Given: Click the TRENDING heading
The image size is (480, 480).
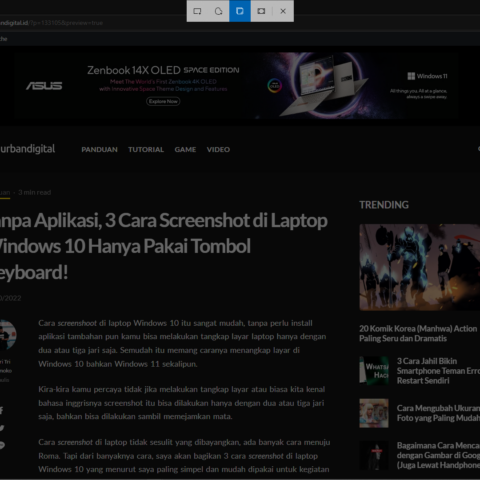Looking at the screenshot, I should click(384, 205).
